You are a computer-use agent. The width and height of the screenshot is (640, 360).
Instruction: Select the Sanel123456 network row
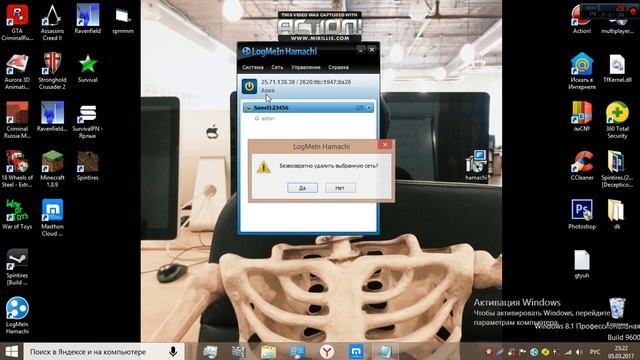pos(308,108)
